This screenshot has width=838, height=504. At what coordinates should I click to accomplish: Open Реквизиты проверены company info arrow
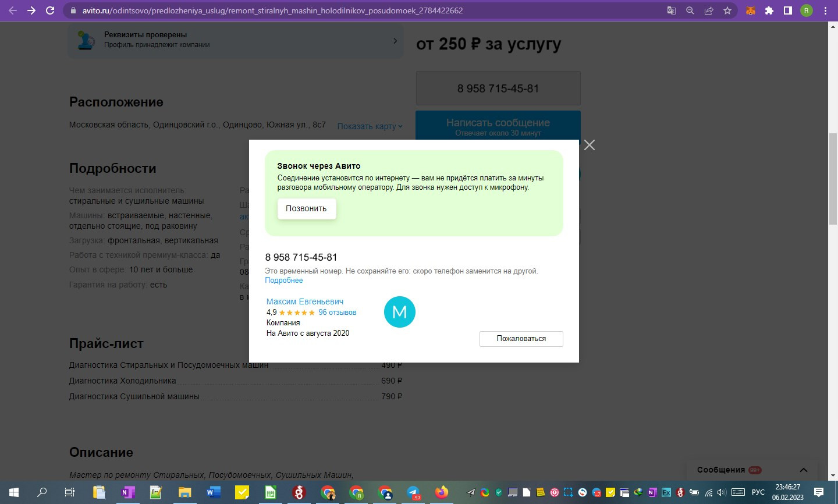click(x=395, y=41)
